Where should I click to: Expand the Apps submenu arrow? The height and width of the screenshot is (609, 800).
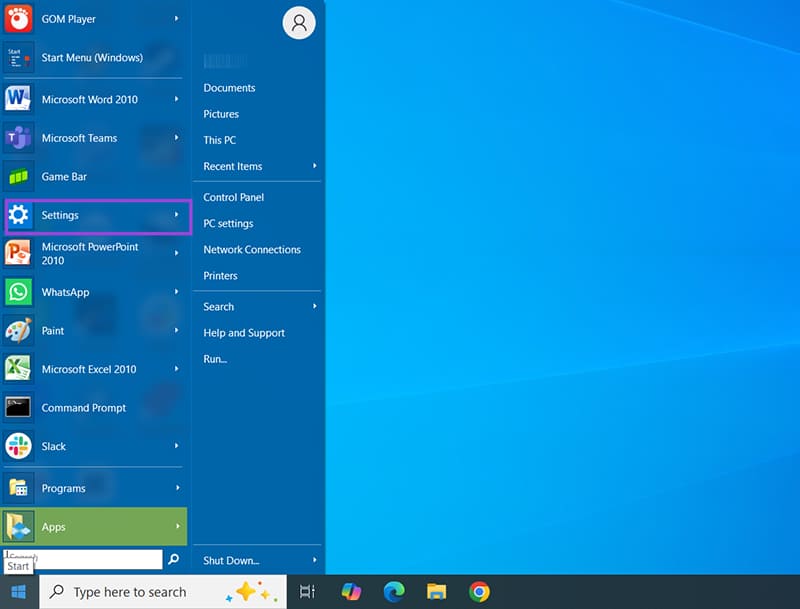(178, 526)
